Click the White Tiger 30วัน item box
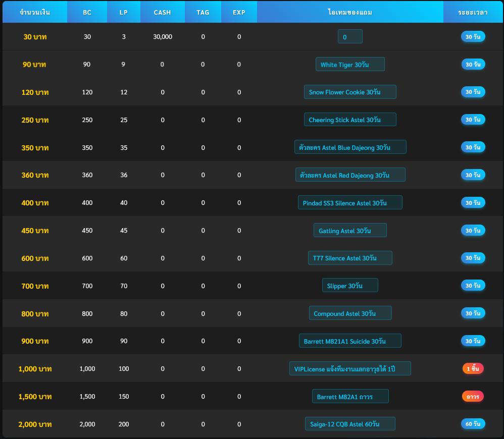This screenshot has width=504, height=439. coord(349,65)
